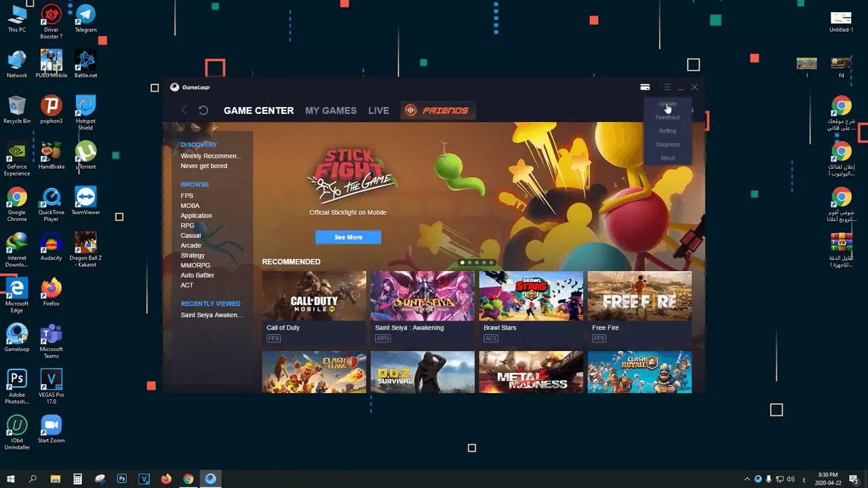Click the mini window icon in title bar

point(645,87)
